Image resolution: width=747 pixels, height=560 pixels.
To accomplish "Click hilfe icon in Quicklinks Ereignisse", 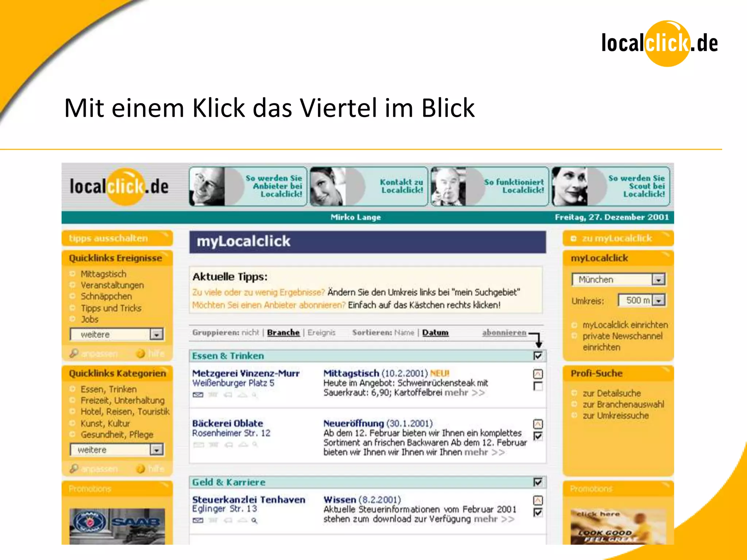I will coord(140,354).
